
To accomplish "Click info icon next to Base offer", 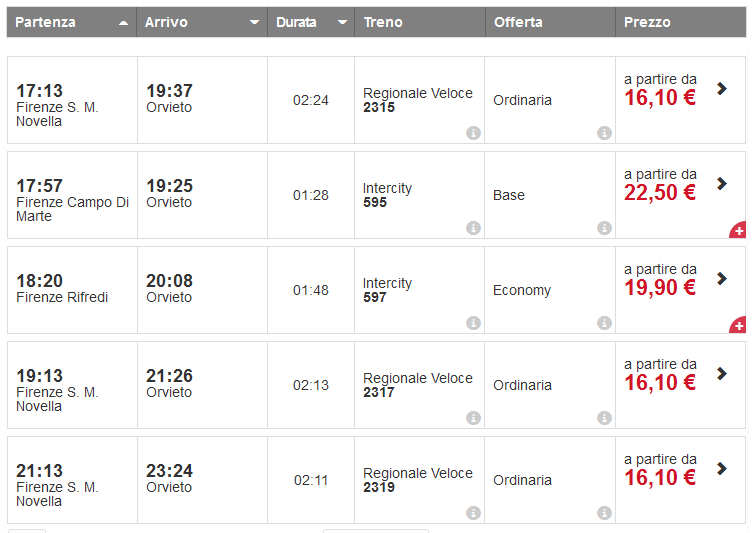I will [604, 228].
